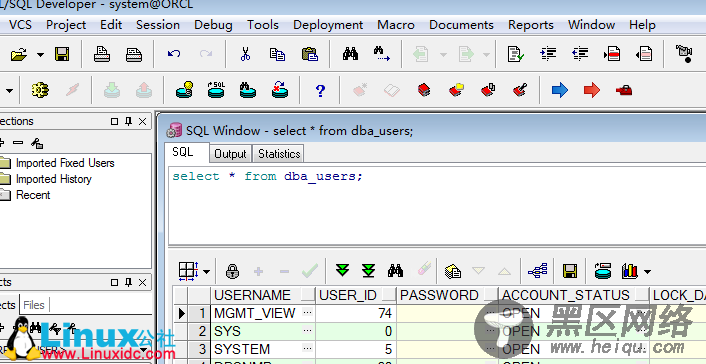Save with the floppy disk toolbar icon

62,54
